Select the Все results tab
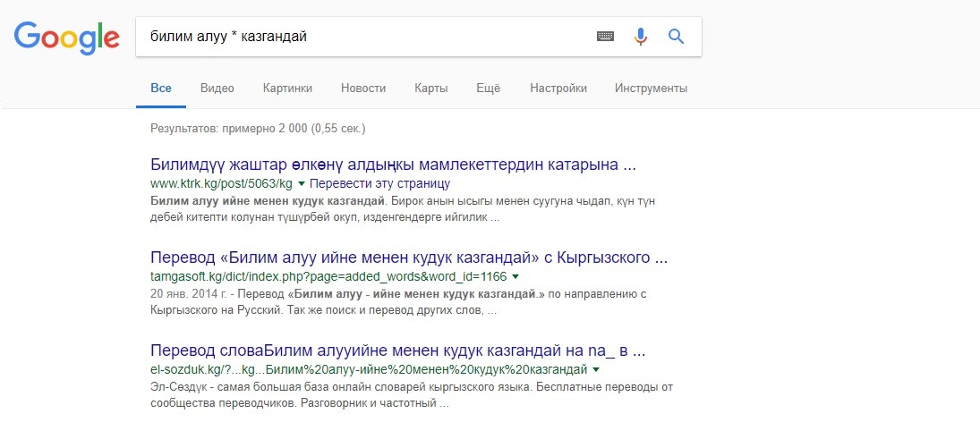 tap(161, 89)
